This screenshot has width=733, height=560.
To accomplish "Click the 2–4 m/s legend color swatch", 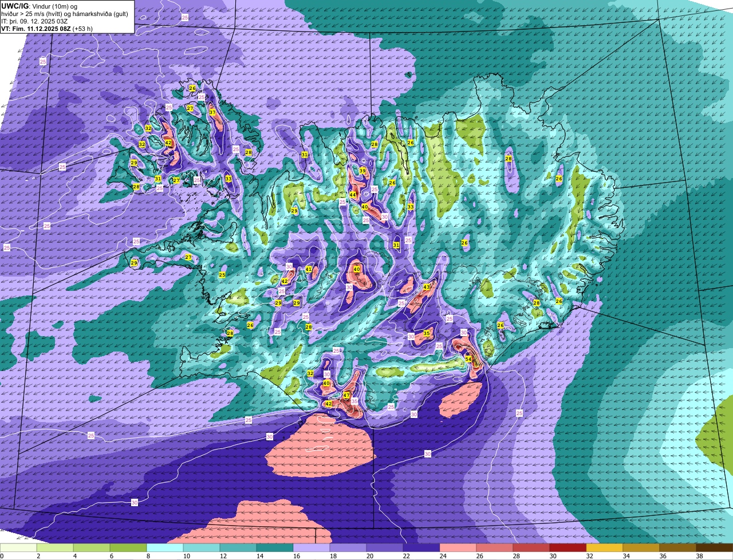I will [x=56, y=547].
